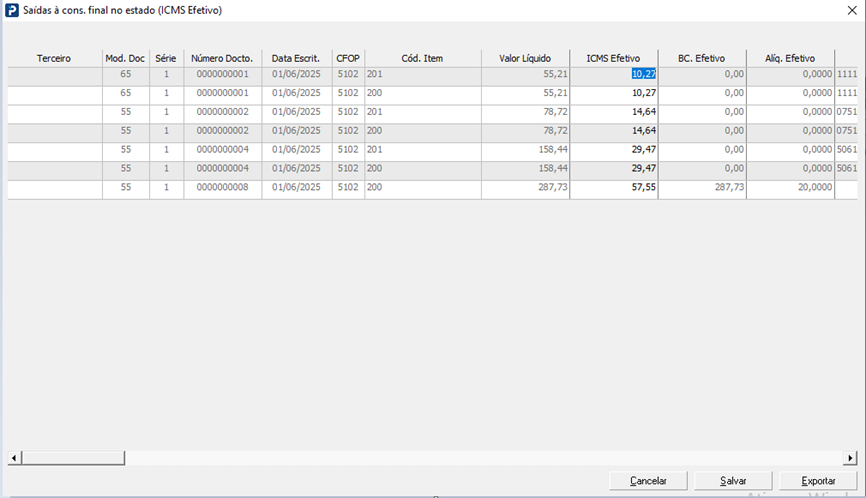Move the view right with the right scrollbar arrow

(850, 458)
